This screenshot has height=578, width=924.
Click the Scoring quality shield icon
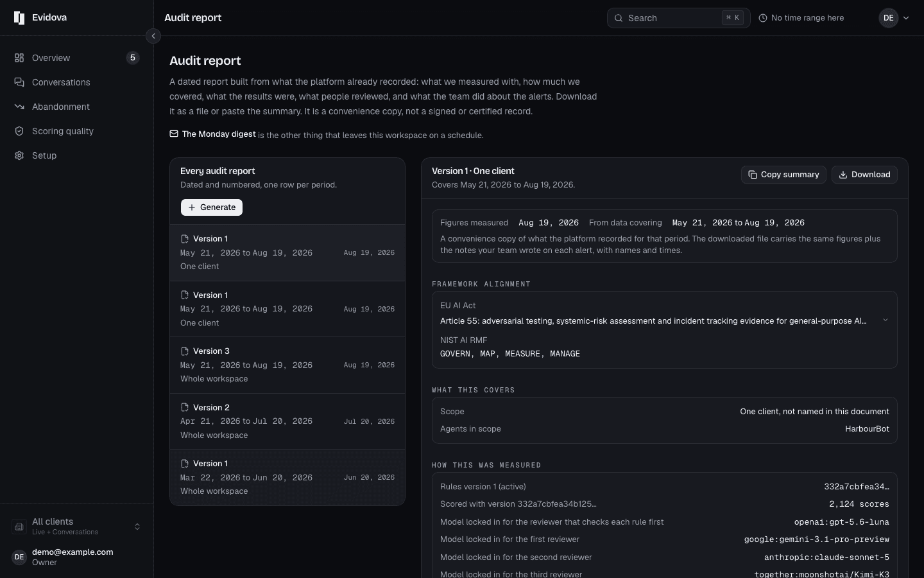click(x=19, y=131)
